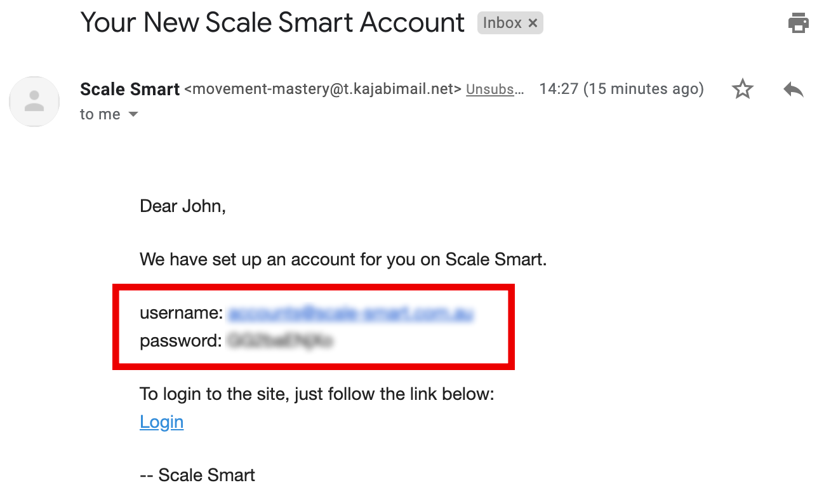Print this email with the printer icon
The height and width of the screenshot is (504, 824).
[x=798, y=23]
